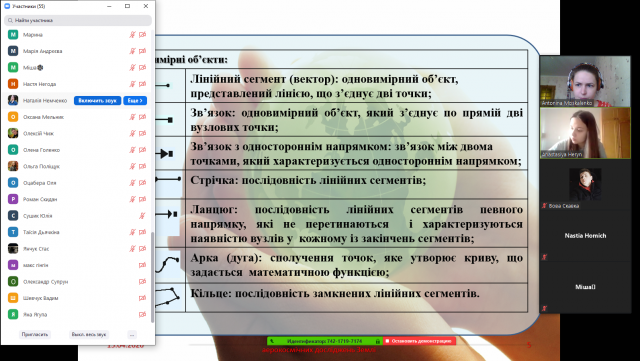Image resolution: width=640 pixels, height=361 pixels.
Task: Click the Пригласить button
Action: pos(35,334)
